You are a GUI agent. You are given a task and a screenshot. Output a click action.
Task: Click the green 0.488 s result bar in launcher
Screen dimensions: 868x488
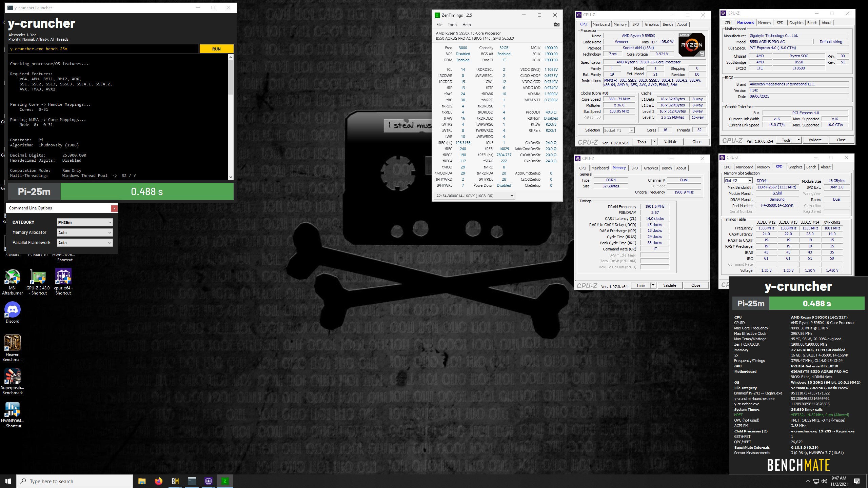[x=147, y=191]
